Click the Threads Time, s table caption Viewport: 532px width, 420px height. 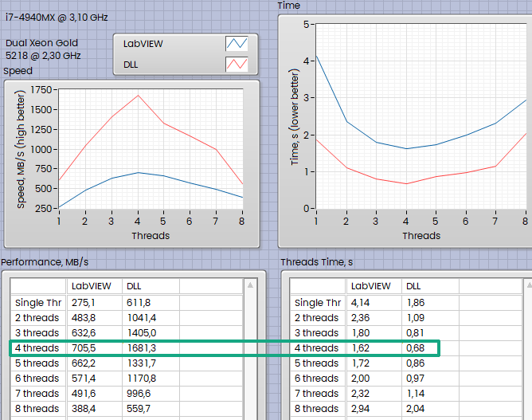pyautogui.click(x=316, y=262)
